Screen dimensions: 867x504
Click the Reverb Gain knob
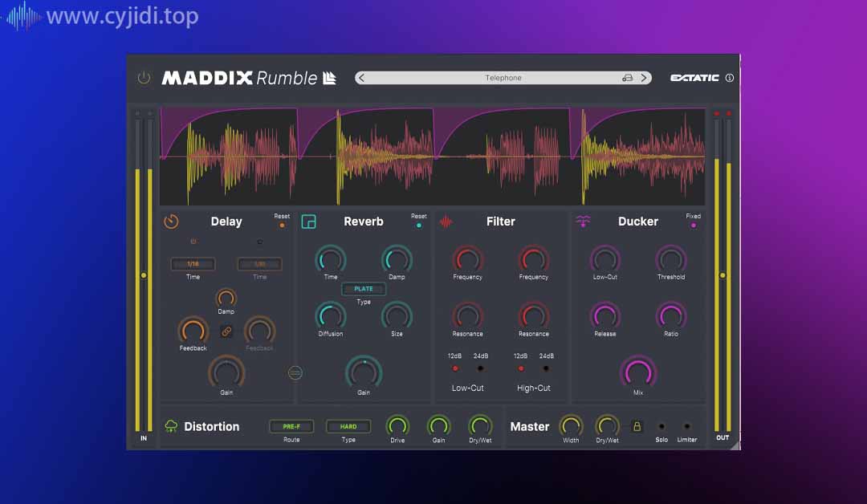pos(364,372)
